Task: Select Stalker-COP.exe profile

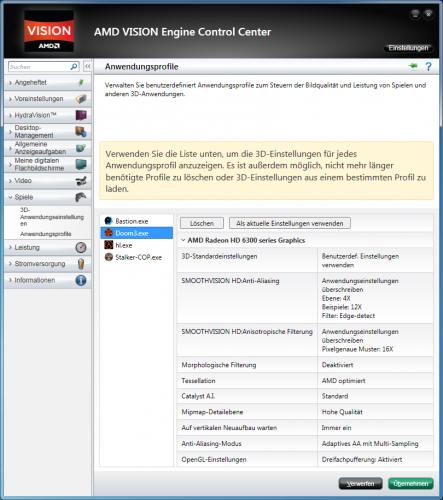Action: [137, 257]
